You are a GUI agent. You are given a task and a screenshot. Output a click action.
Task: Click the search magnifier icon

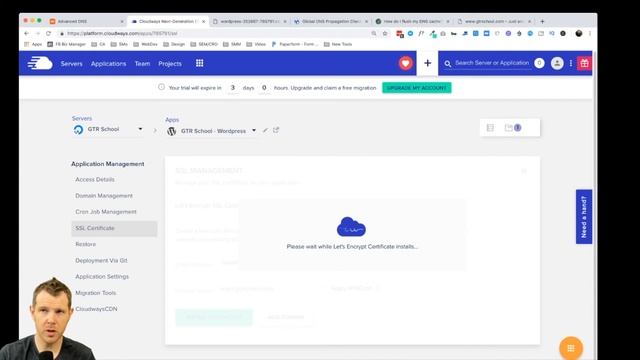448,64
